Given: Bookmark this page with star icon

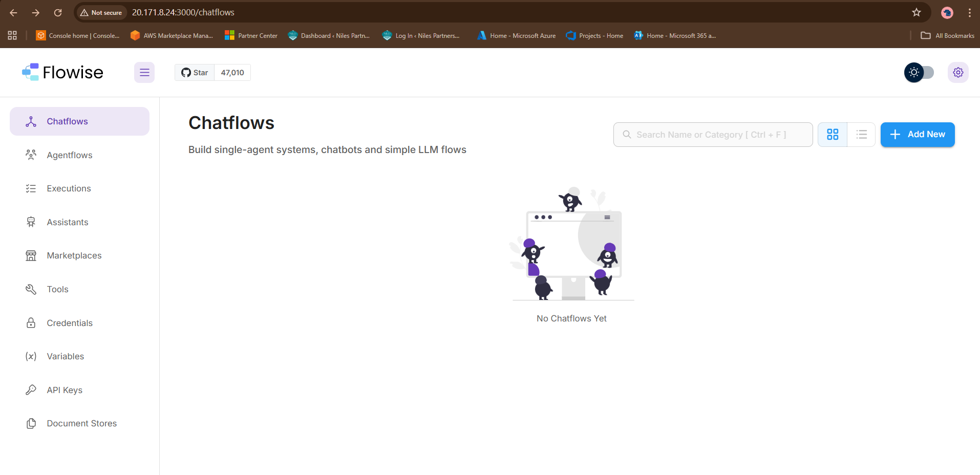Looking at the screenshot, I should coord(916,12).
